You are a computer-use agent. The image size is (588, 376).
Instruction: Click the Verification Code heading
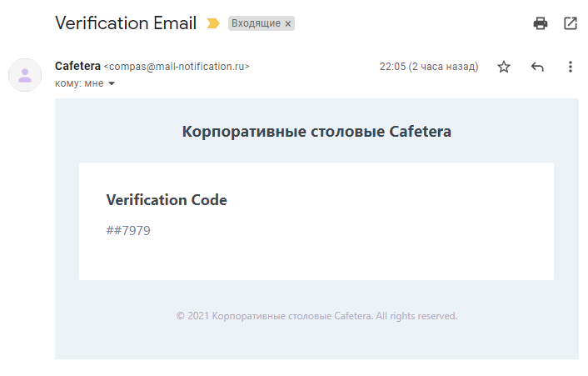167,200
